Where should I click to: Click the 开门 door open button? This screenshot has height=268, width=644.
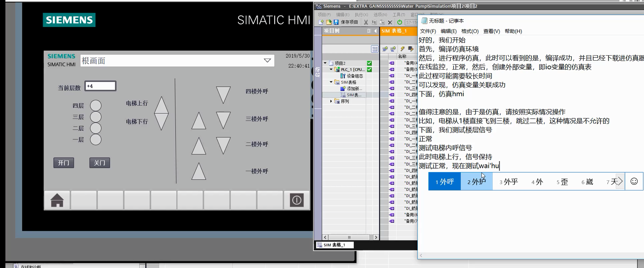tap(64, 163)
